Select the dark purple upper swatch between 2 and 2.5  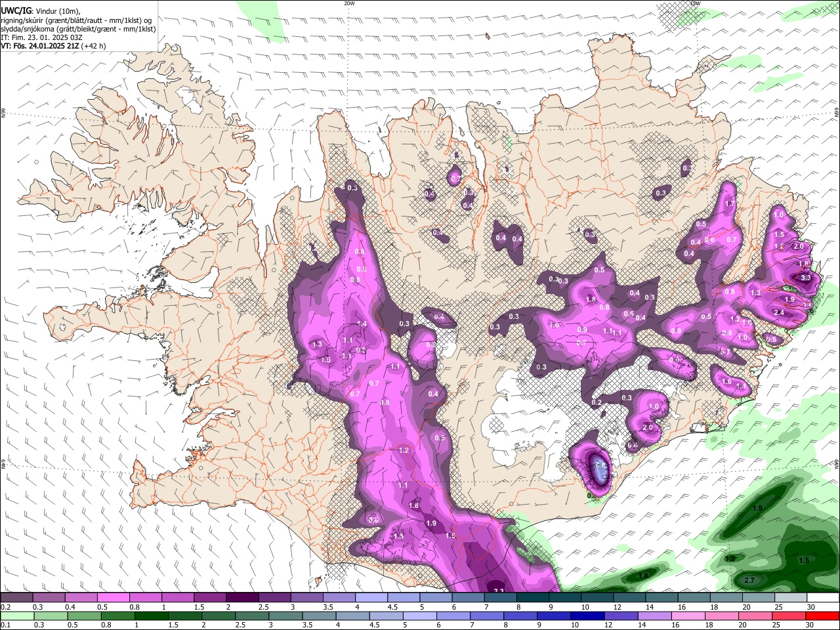241,597
